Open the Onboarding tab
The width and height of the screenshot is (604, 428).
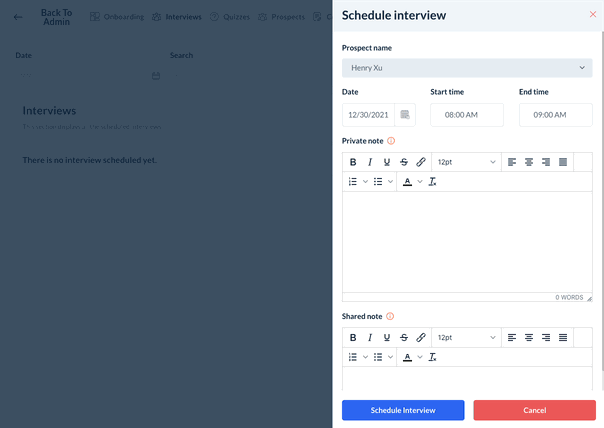point(117,17)
